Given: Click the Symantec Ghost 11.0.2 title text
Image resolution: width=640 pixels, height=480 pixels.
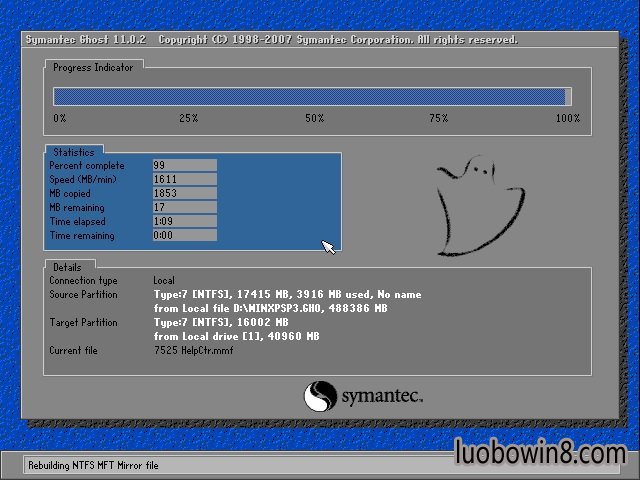Looking at the screenshot, I should click(x=85, y=40).
